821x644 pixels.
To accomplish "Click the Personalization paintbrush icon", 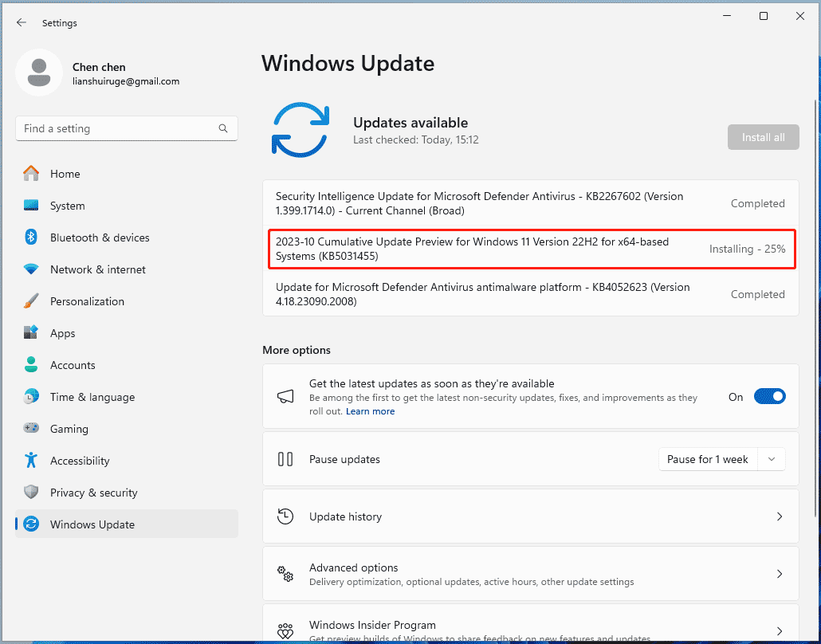I will point(31,301).
